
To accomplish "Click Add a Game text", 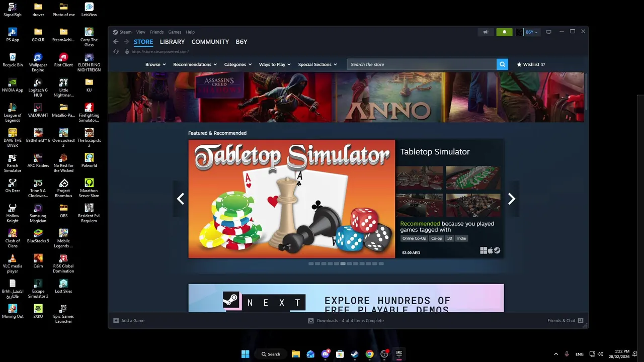I will click(x=133, y=320).
